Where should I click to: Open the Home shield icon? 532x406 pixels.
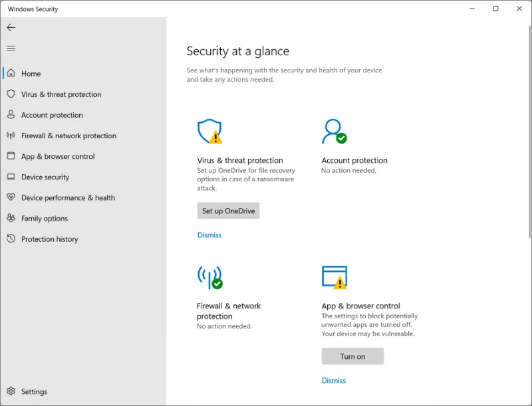click(x=11, y=73)
